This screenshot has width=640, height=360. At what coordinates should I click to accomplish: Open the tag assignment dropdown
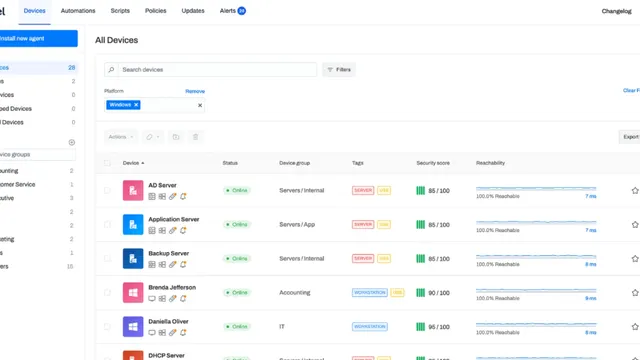pos(153,137)
